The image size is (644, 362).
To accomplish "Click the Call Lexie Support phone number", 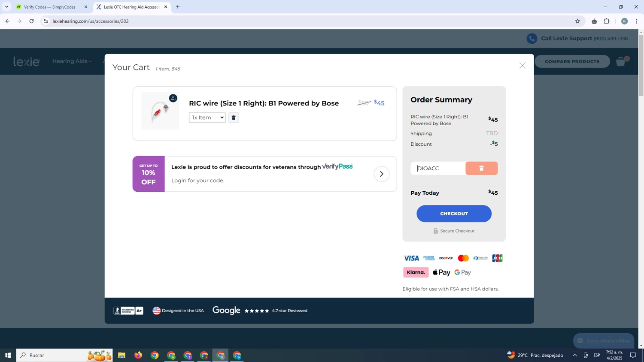I will coord(611,39).
